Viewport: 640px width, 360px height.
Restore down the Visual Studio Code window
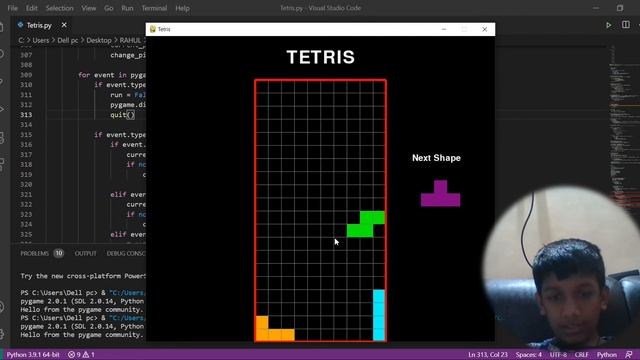(620, 8)
